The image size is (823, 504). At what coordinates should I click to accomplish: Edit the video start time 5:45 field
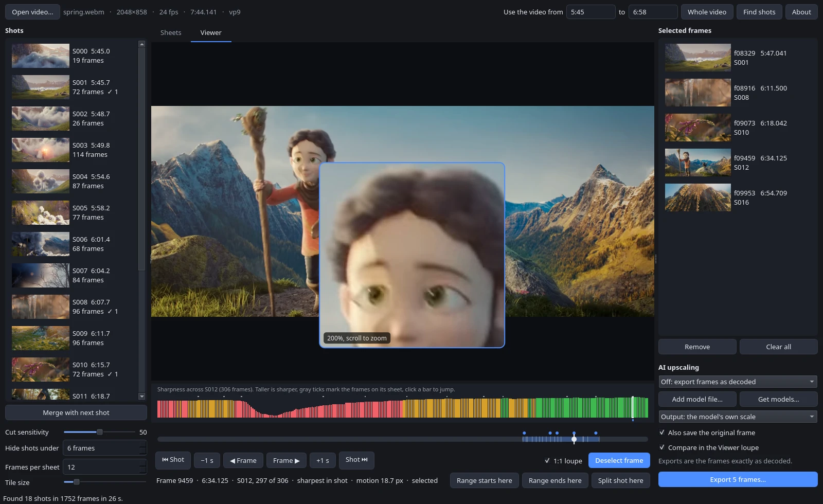click(x=591, y=12)
